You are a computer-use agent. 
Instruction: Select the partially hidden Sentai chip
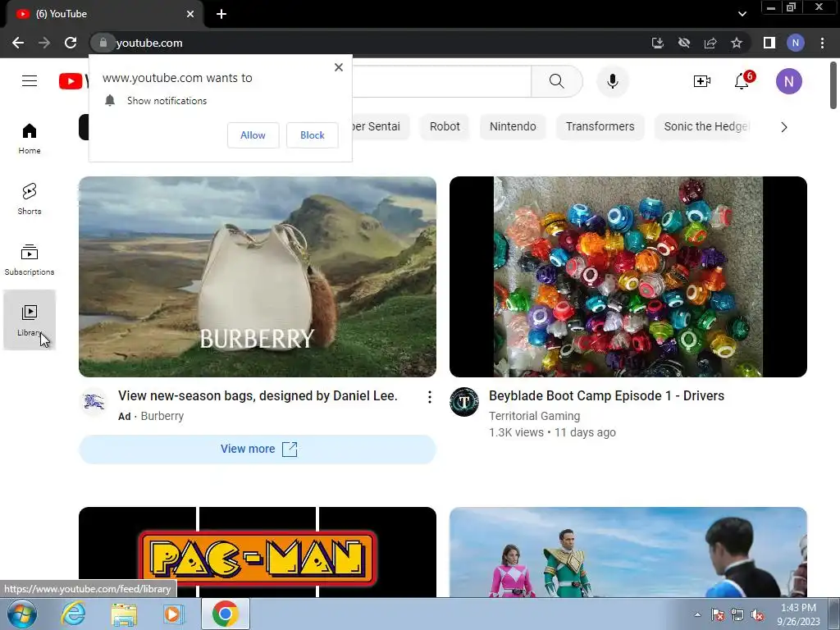(x=381, y=126)
